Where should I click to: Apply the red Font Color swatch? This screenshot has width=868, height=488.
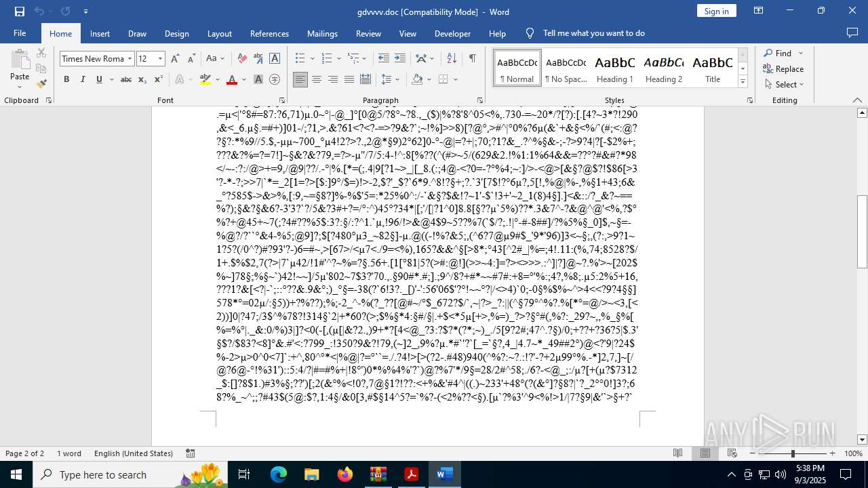(x=232, y=79)
